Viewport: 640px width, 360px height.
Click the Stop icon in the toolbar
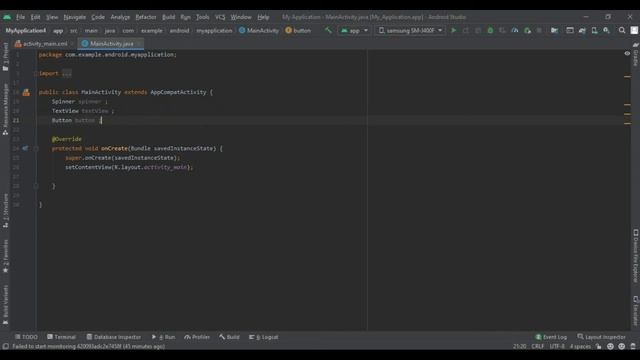539,30
